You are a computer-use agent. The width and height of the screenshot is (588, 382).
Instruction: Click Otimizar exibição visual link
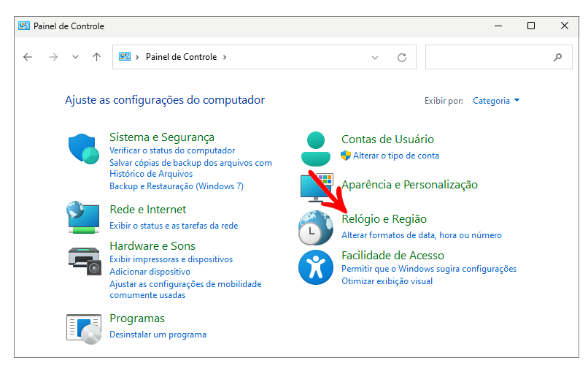coord(387,281)
